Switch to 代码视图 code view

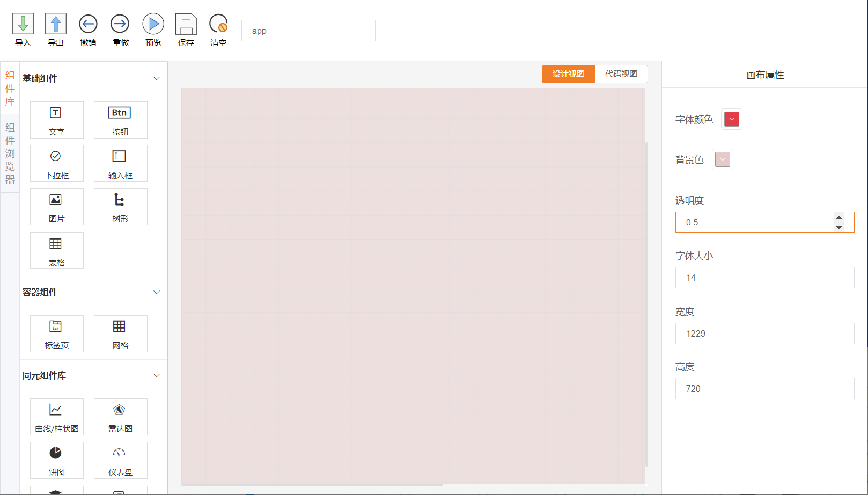coord(622,74)
